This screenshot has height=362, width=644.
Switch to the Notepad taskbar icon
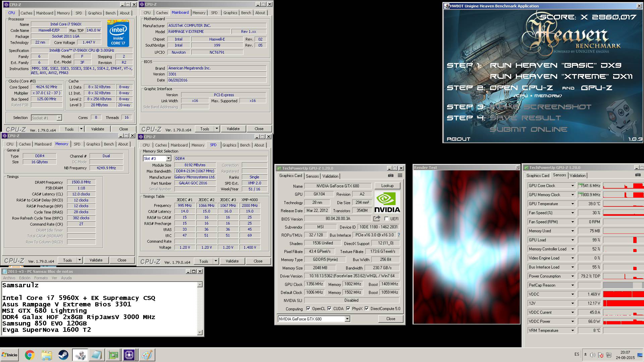(x=96, y=355)
